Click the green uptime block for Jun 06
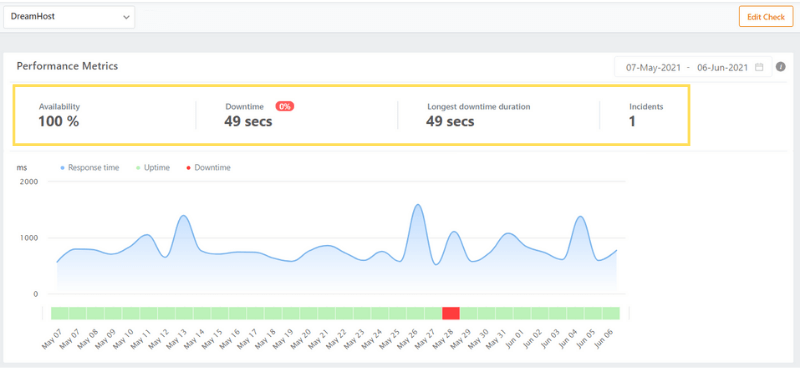This screenshot has height=370, width=800. pyautogui.click(x=611, y=313)
